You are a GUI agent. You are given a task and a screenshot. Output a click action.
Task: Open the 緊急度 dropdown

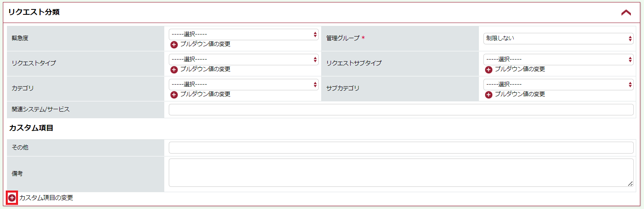click(x=244, y=34)
